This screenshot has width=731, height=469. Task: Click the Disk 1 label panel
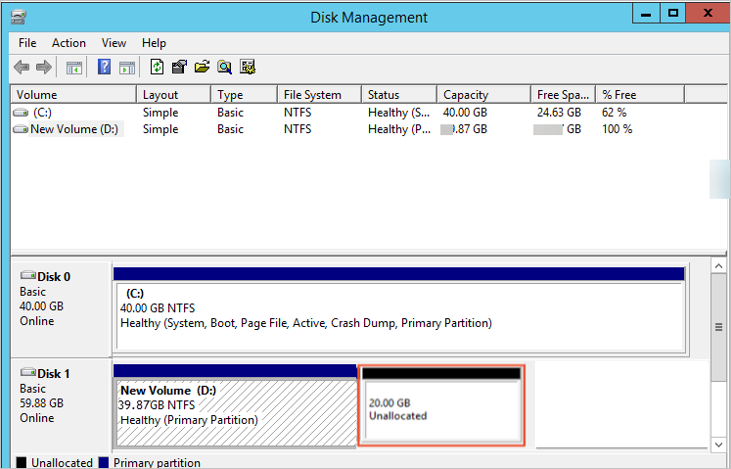click(61, 404)
